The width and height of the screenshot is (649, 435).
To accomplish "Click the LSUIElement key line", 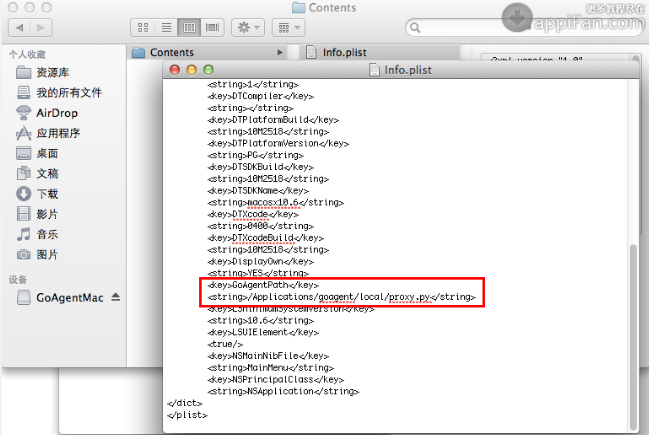I will (263, 332).
